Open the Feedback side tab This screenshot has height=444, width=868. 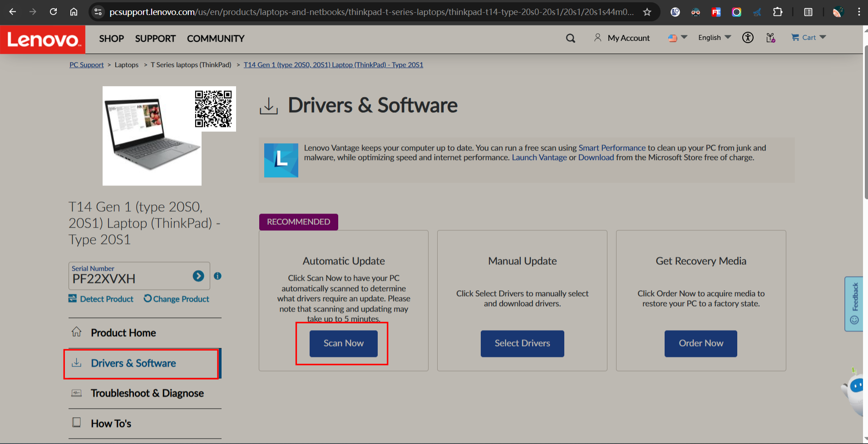pos(854,304)
